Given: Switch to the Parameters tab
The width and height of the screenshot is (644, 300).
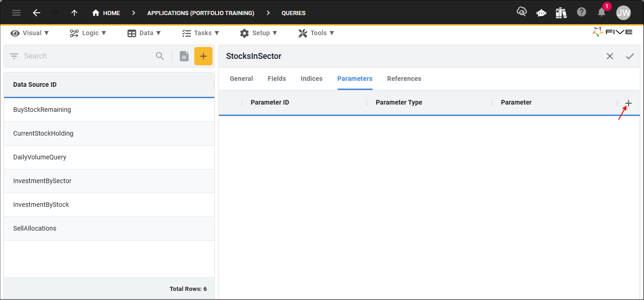Looking at the screenshot, I should coord(355,79).
